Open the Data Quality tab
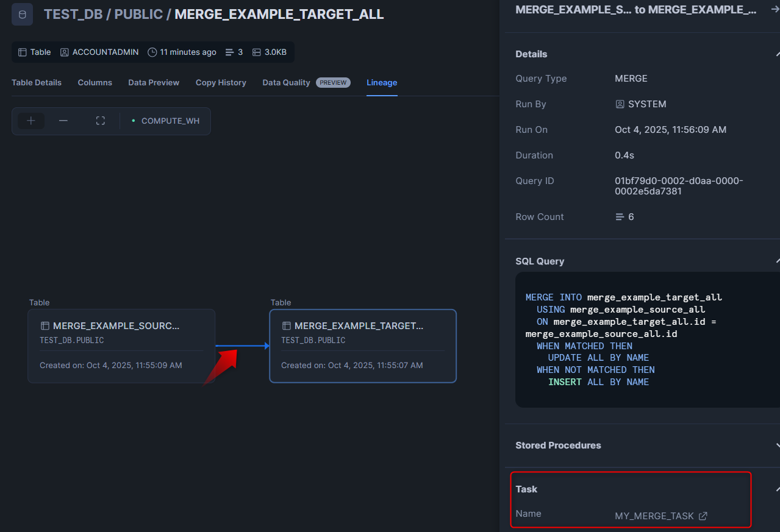Image resolution: width=780 pixels, height=532 pixels. click(x=287, y=83)
